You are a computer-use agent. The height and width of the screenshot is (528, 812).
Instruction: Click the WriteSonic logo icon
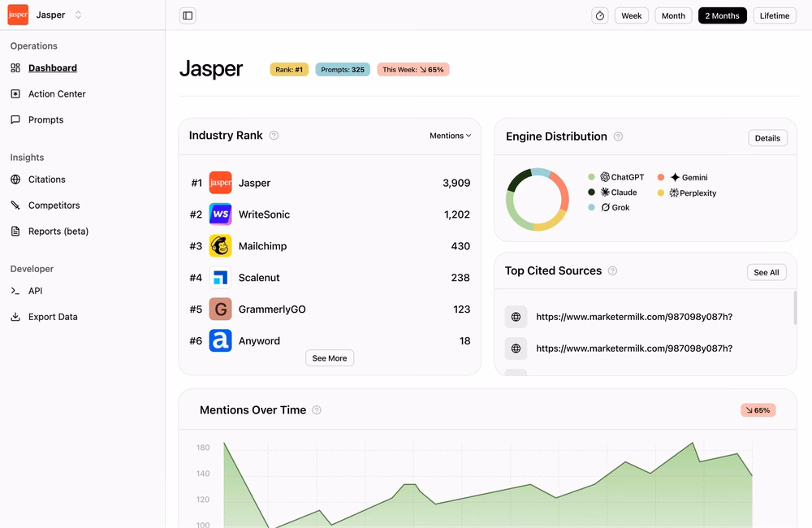click(x=220, y=214)
